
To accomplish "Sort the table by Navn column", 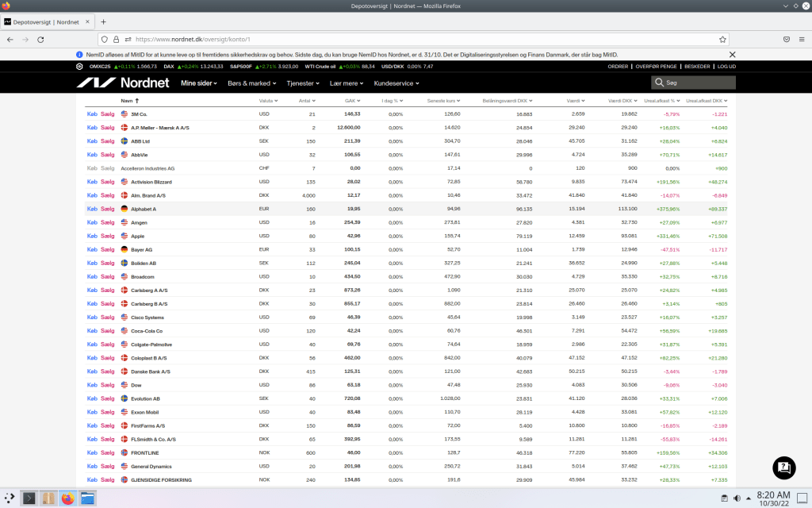I will tap(129, 101).
